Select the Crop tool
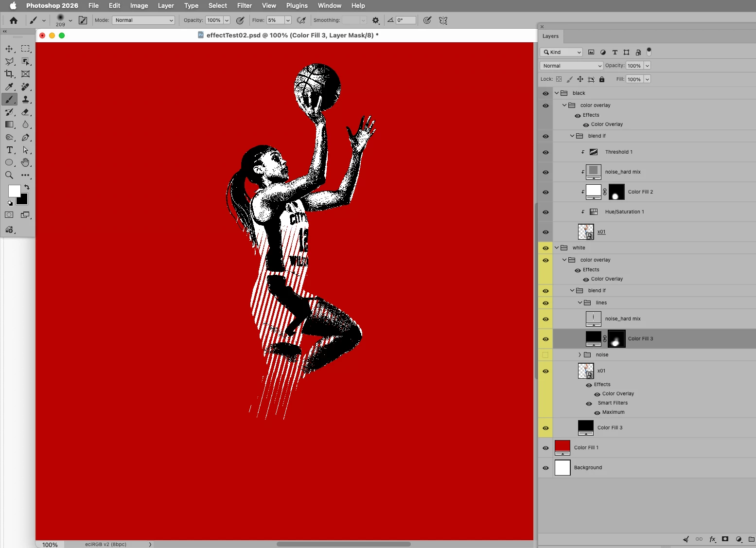 [9, 74]
